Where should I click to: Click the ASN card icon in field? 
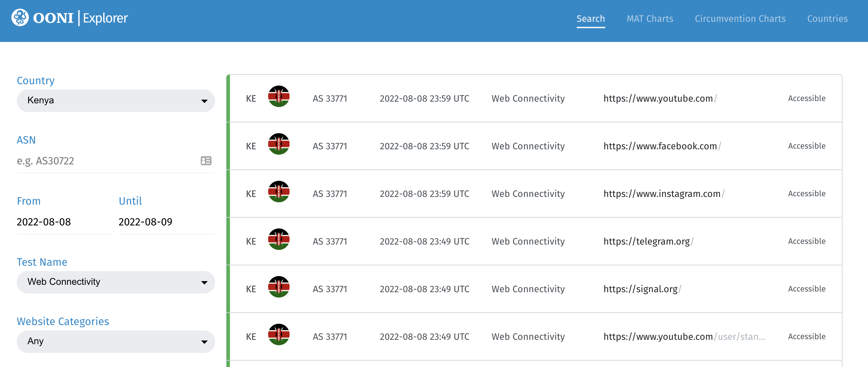[x=206, y=161]
